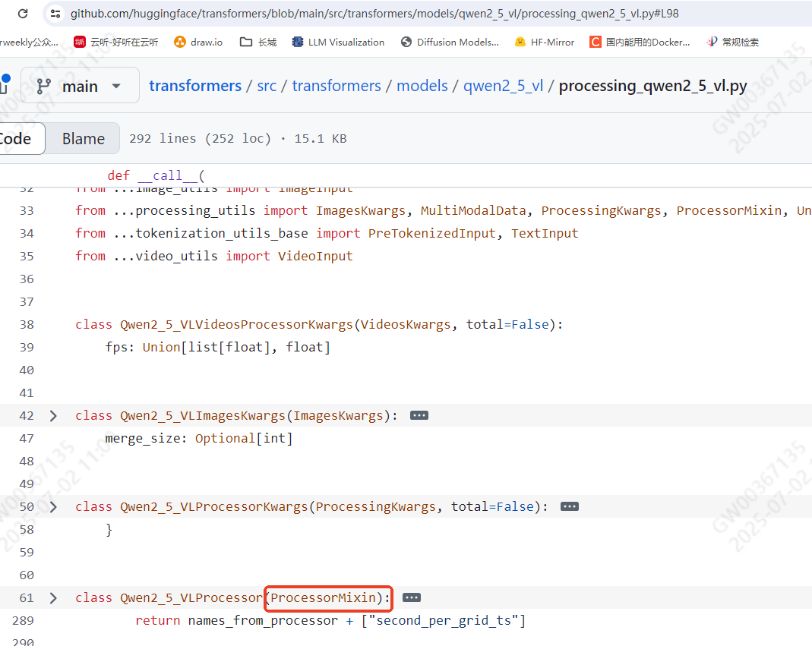This screenshot has width=812, height=646.
Task: Click the Qwen2_5_VLVideosProcessorKwargs class name
Action: pos(236,325)
